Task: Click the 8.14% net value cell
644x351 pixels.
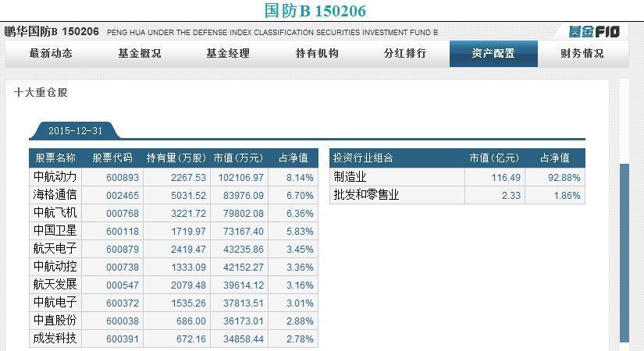Action: [300, 178]
